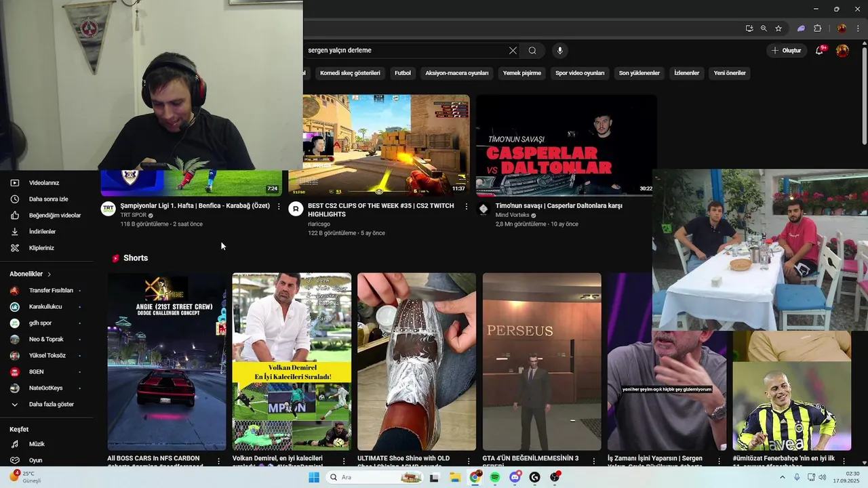Open Windows Start menu
The image size is (868, 488).
(x=314, y=477)
